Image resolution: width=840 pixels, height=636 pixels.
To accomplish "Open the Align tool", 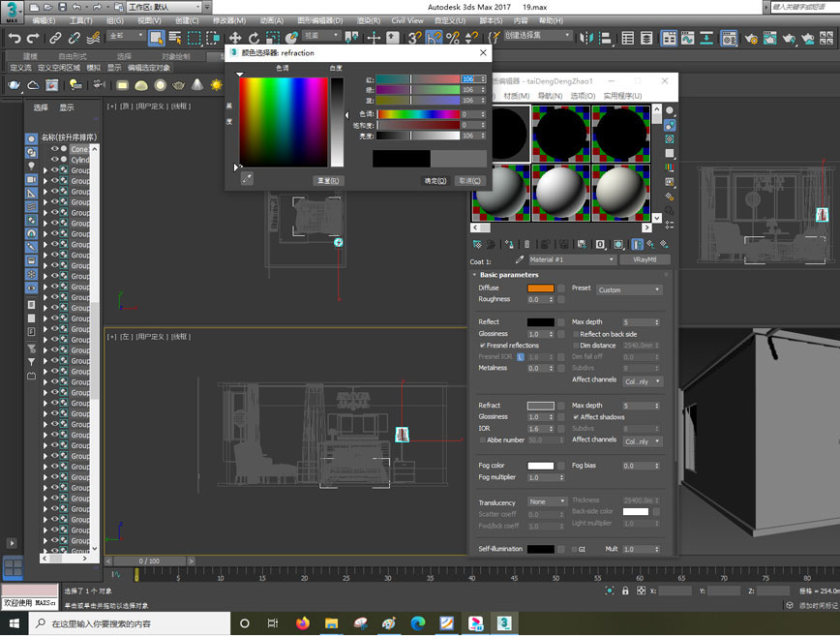I will coord(606,38).
